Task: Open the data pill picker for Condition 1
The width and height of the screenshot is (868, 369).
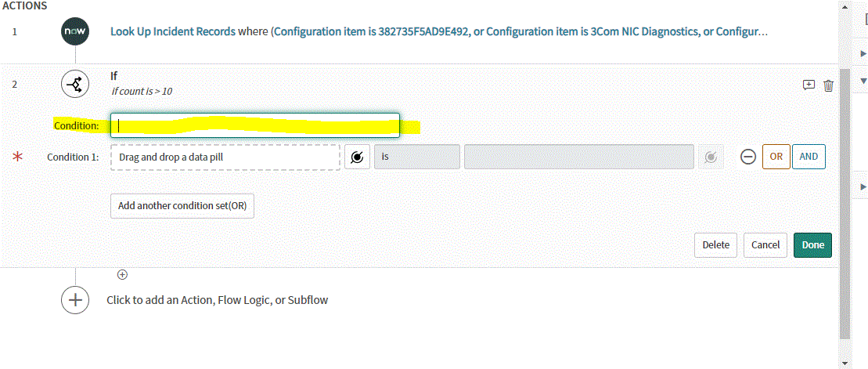Action: point(357,157)
